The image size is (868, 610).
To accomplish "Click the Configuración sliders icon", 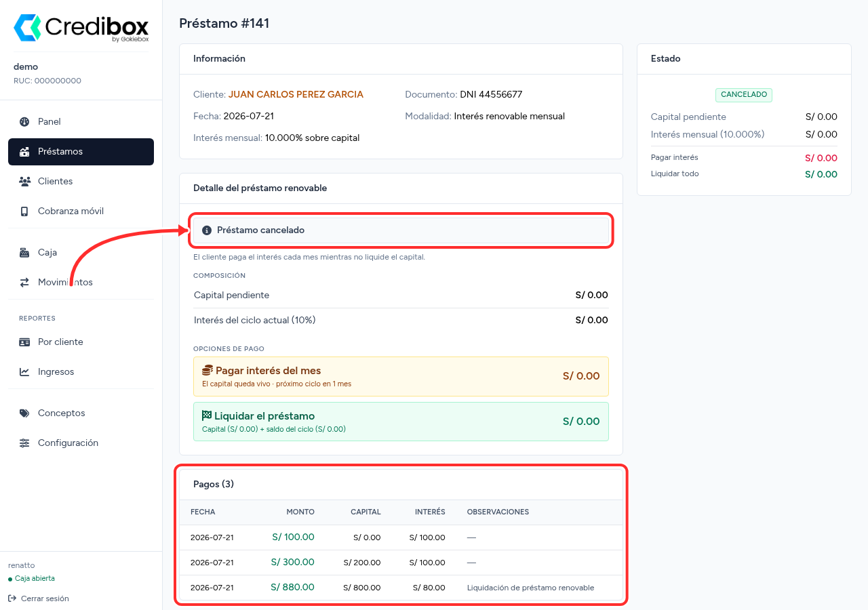I will [24, 443].
